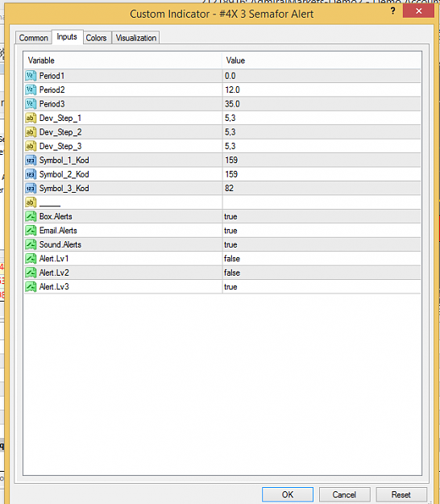Select the Box.Alerts variable name

[56, 216]
